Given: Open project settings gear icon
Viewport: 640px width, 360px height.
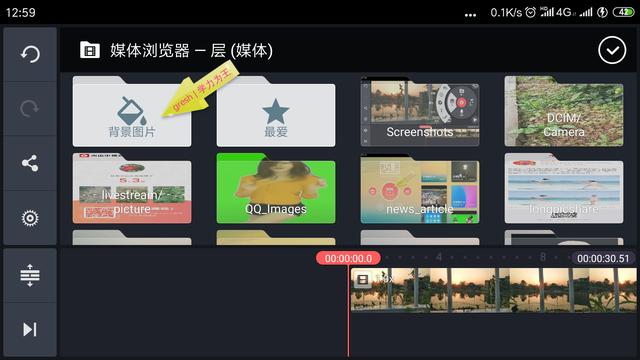Looking at the screenshot, I should click(30, 218).
